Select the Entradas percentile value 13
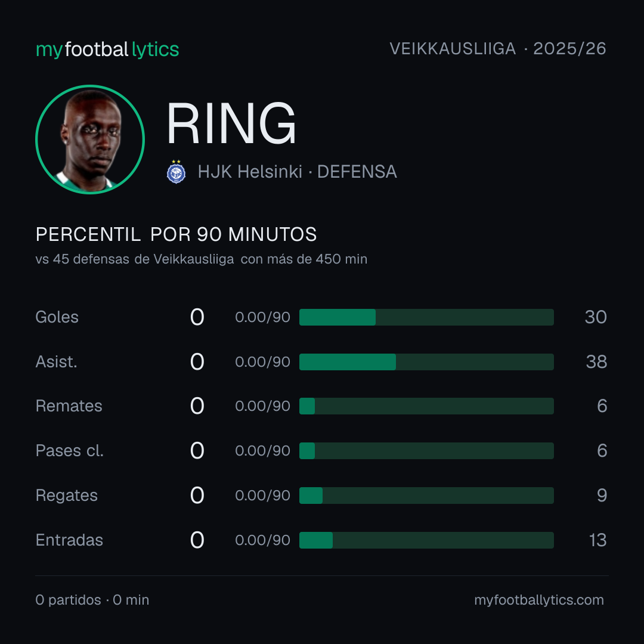Viewport: 644px width, 644px height. coord(597,540)
